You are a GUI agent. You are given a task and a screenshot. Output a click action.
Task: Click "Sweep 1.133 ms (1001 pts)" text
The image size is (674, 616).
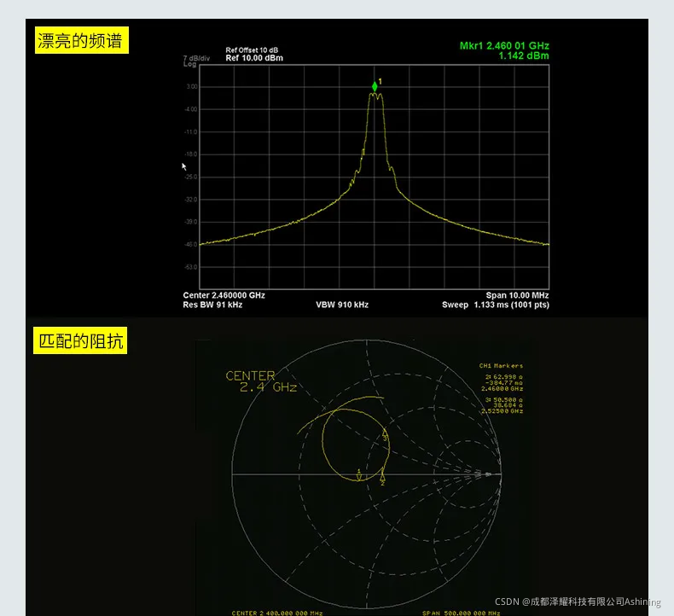[496, 305]
